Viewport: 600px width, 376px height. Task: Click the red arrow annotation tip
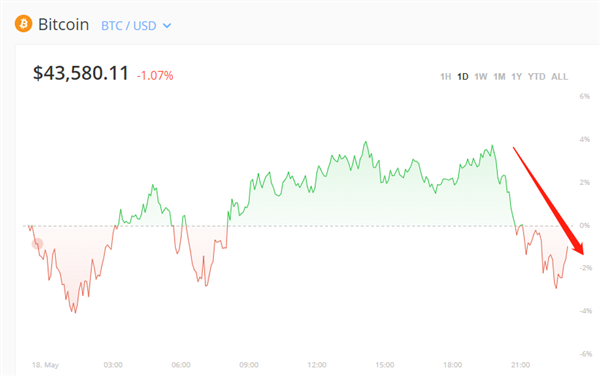click(x=582, y=252)
